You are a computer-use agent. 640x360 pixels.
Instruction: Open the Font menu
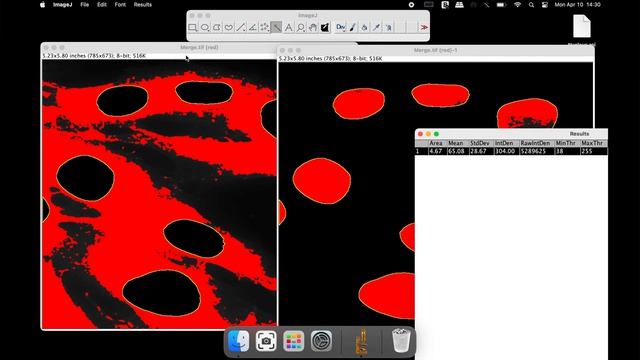point(120,5)
